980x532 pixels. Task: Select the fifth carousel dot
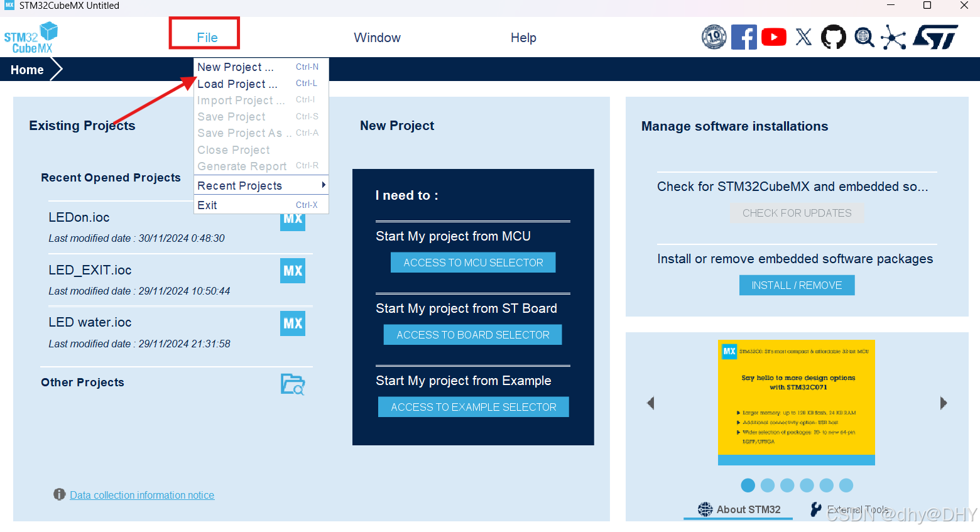(x=827, y=485)
